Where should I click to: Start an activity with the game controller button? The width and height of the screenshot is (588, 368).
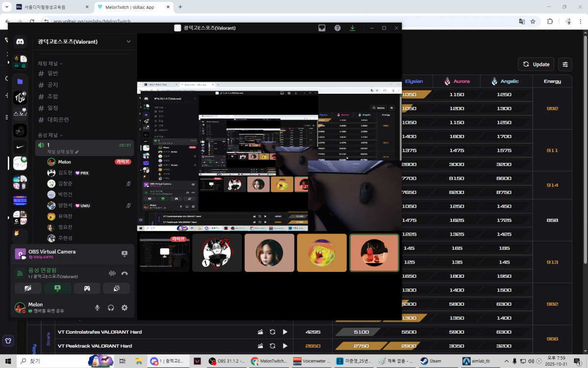point(87,288)
